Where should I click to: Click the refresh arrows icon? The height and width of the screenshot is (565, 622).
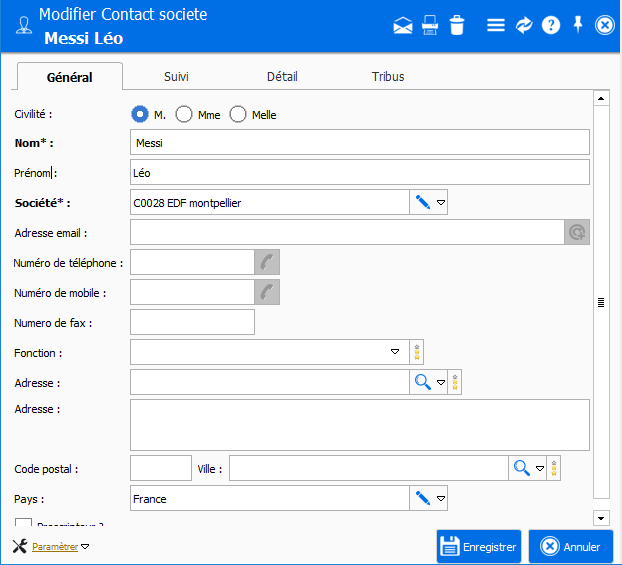tap(524, 26)
